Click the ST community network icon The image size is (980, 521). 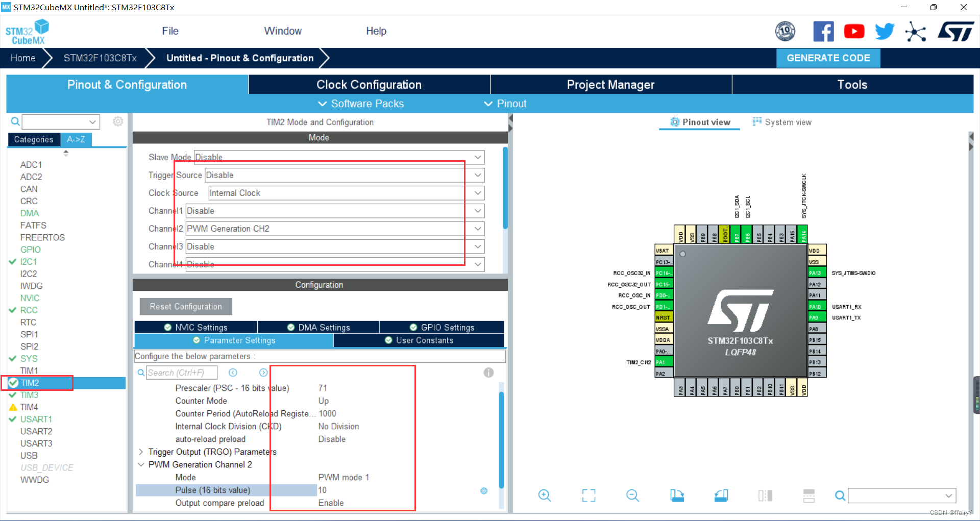pos(915,32)
